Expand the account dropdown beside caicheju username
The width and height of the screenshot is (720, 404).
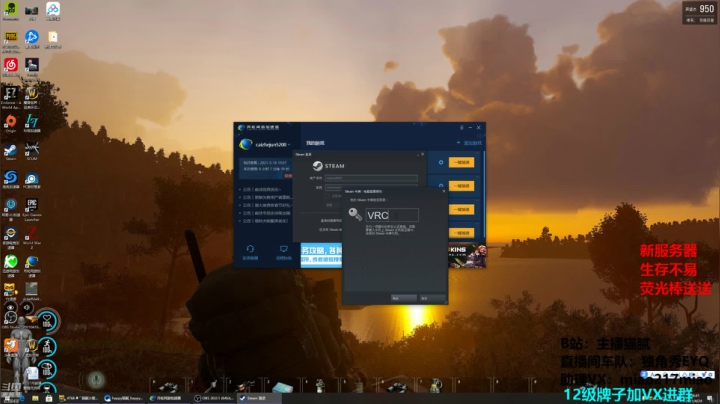point(289,145)
